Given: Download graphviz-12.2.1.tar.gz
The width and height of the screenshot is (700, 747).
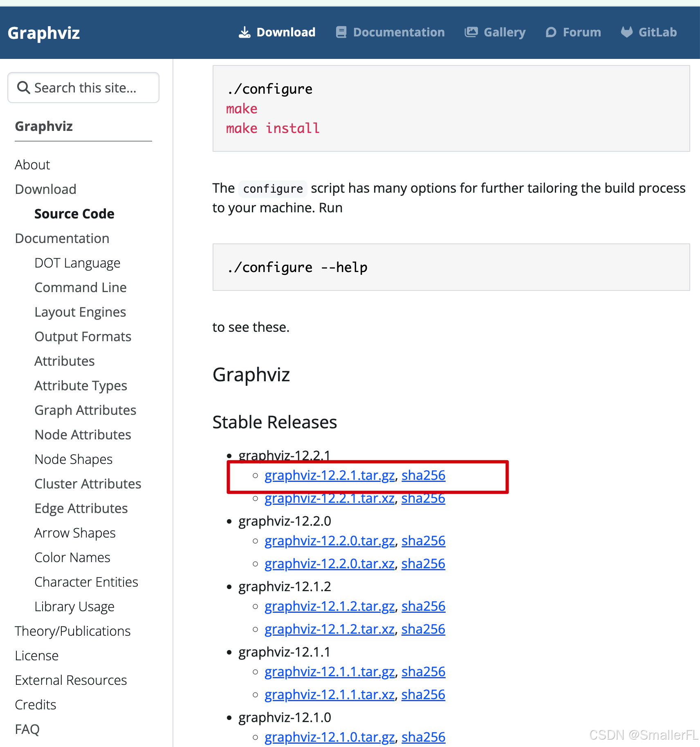Looking at the screenshot, I should pyautogui.click(x=330, y=475).
